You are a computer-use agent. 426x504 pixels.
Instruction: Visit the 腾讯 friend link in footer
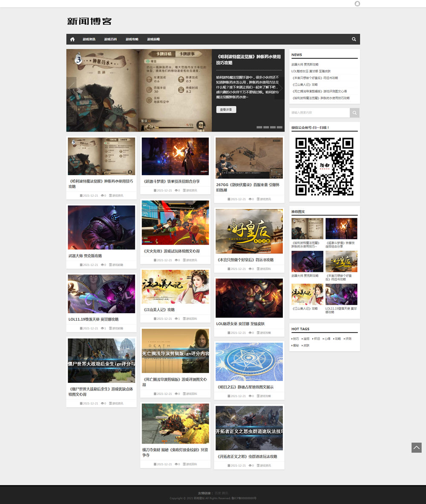[225, 493]
